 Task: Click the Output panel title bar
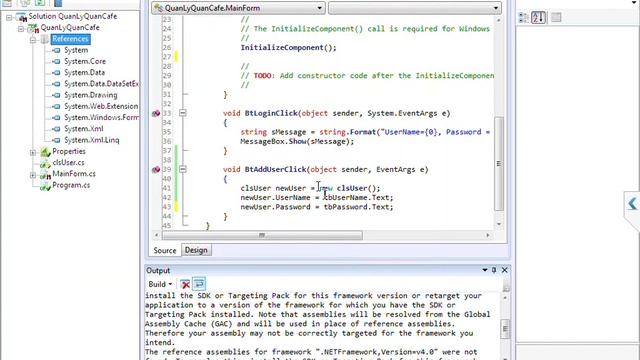[x=327, y=270]
